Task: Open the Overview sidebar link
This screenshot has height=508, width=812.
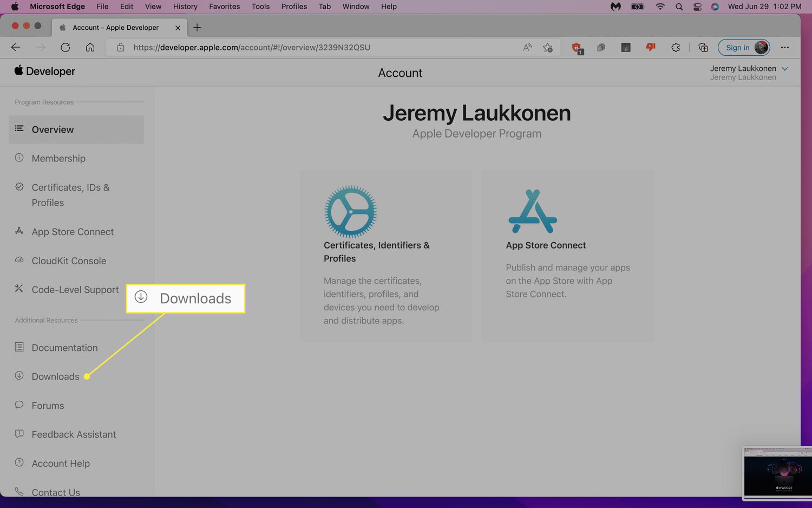Action: coord(76,129)
